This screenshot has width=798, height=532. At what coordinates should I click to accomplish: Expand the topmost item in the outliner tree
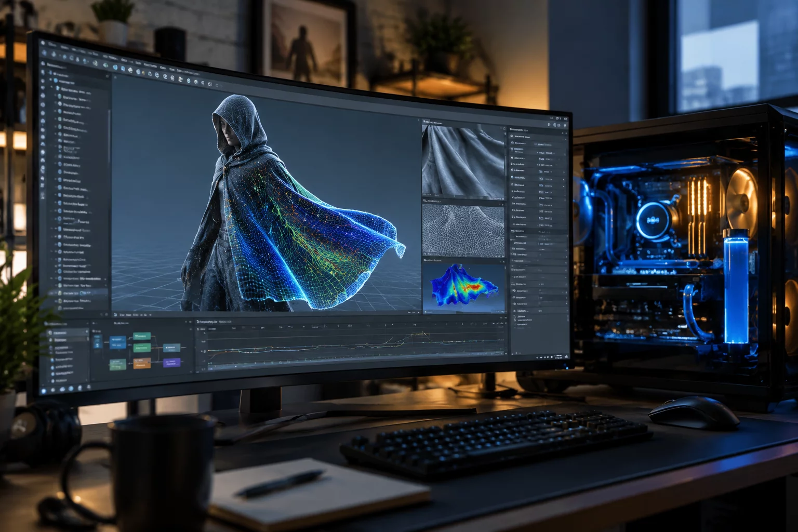point(50,73)
